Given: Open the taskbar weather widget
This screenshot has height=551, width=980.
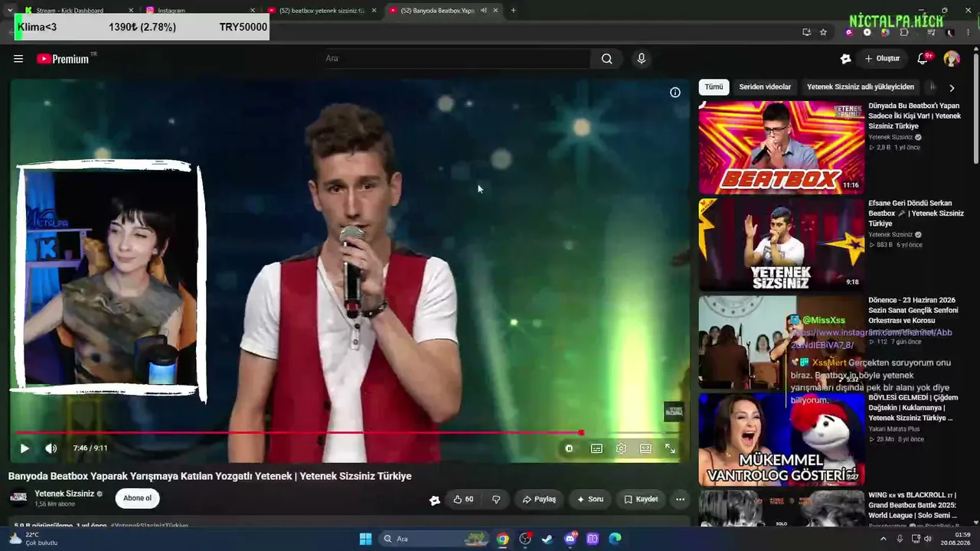Looking at the screenshot, I should (32, 539).
